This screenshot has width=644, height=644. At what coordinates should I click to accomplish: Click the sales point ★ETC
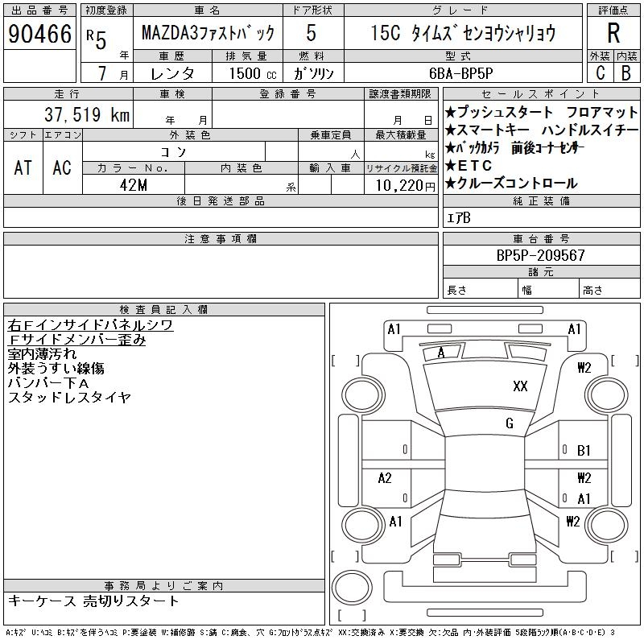click(469, 166)
